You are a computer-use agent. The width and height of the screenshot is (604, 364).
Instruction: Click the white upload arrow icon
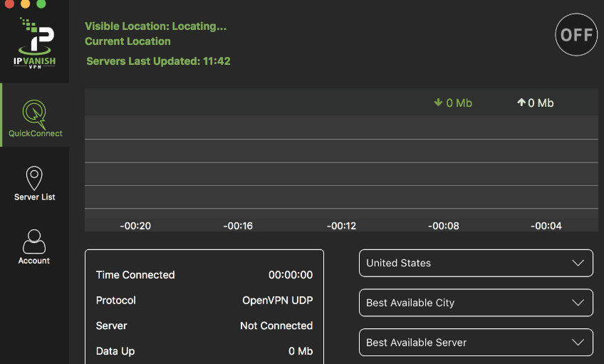pos(521,102)
